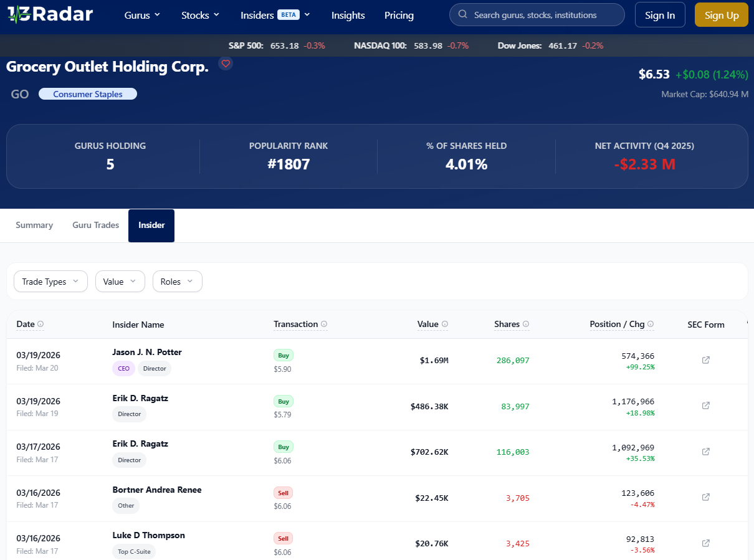Click the 574,366 position value
754x560 pixels.
[638, 356]
